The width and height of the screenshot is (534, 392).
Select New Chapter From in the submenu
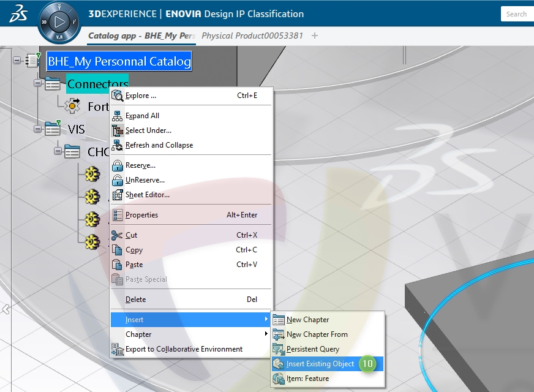pyautogui.click(x=328, y=334)
